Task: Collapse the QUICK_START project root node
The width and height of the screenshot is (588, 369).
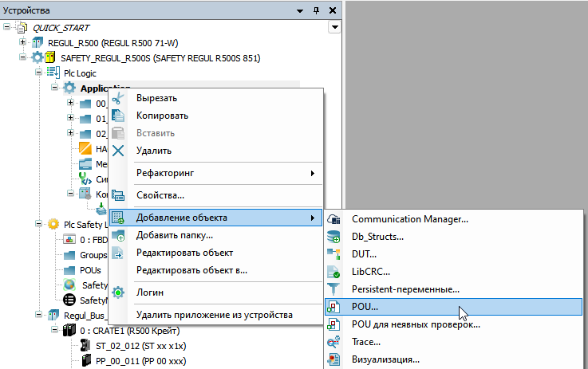Action: click(x=7, y=28)
